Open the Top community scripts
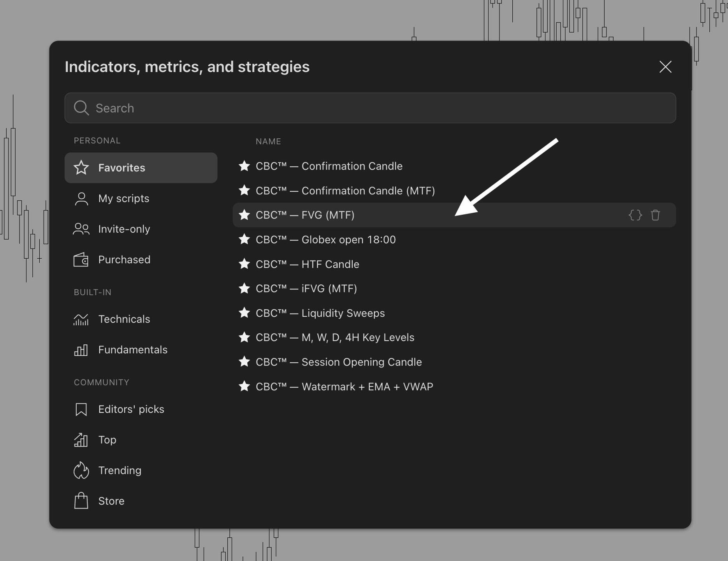 (141, 439)
